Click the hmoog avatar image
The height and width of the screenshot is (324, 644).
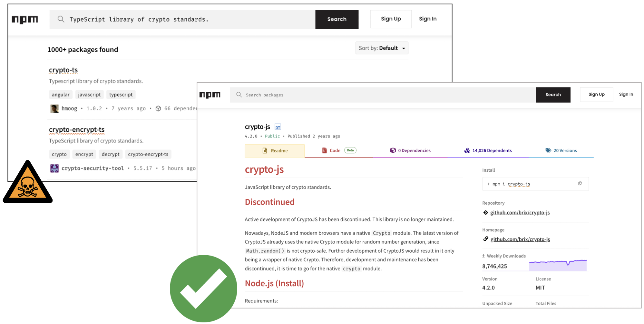click(54, 108)
